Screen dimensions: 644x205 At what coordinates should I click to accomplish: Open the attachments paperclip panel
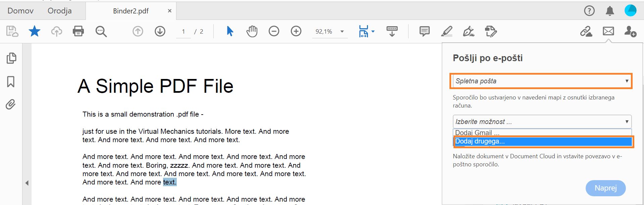click(11, 105)
